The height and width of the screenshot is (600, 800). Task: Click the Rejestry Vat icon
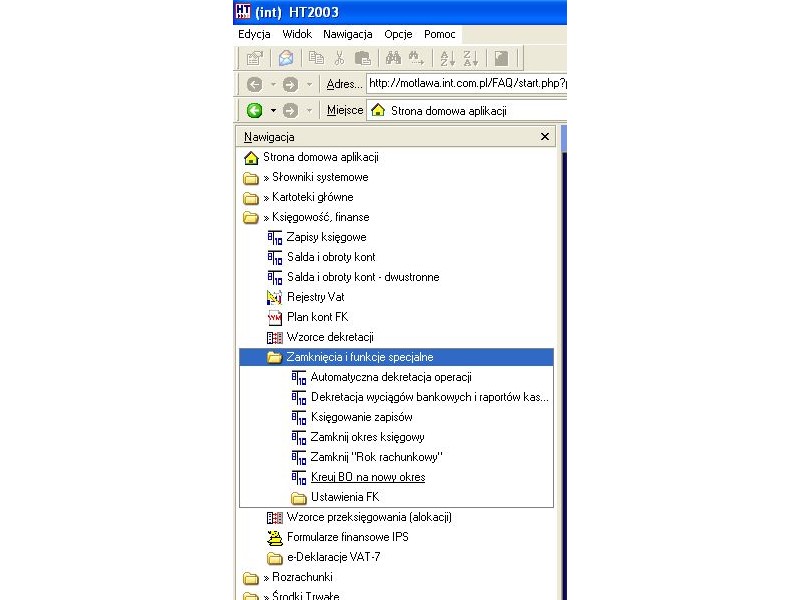coord(274,297)
